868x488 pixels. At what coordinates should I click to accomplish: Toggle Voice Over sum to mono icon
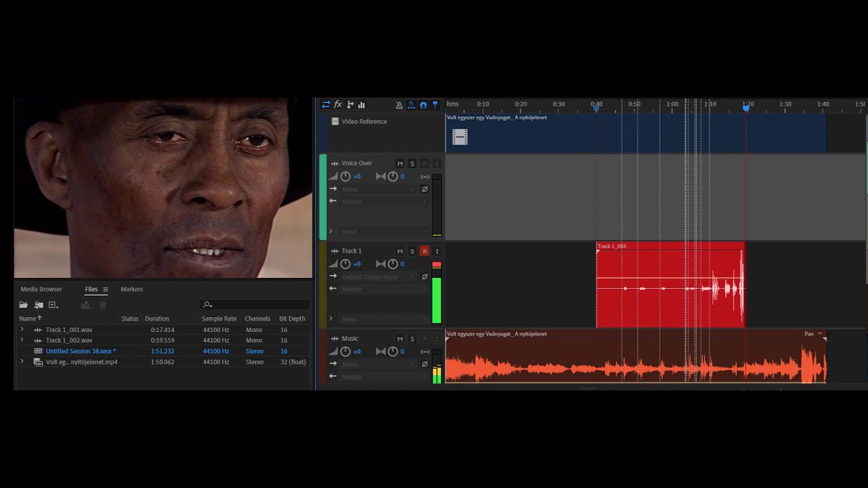pos(425,176)
